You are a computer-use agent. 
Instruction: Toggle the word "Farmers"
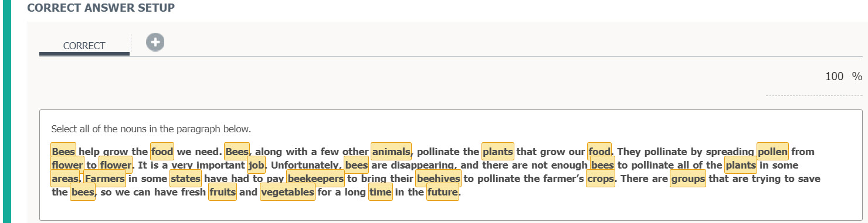click(105, 179)
